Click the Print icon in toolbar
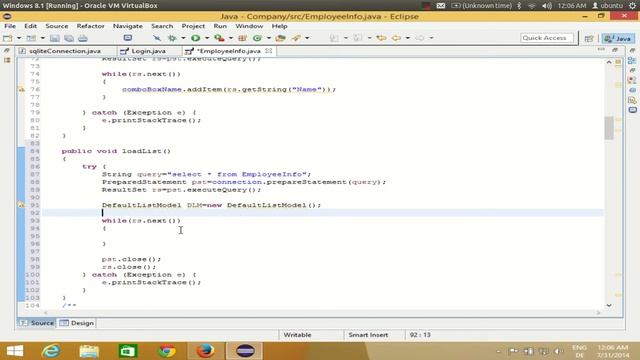 pos(83,38)
